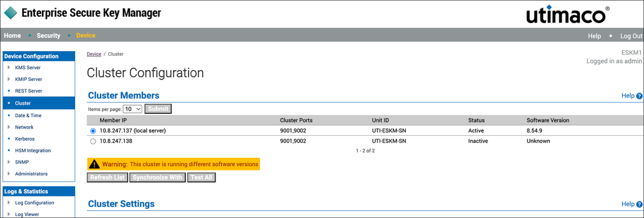Click the Help link beside Cluster Settings

628,204
